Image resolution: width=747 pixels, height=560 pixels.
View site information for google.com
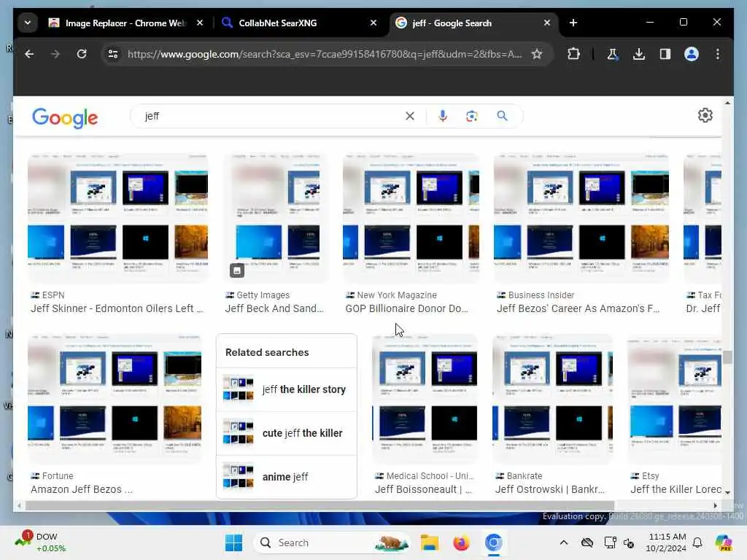point(113,54)
